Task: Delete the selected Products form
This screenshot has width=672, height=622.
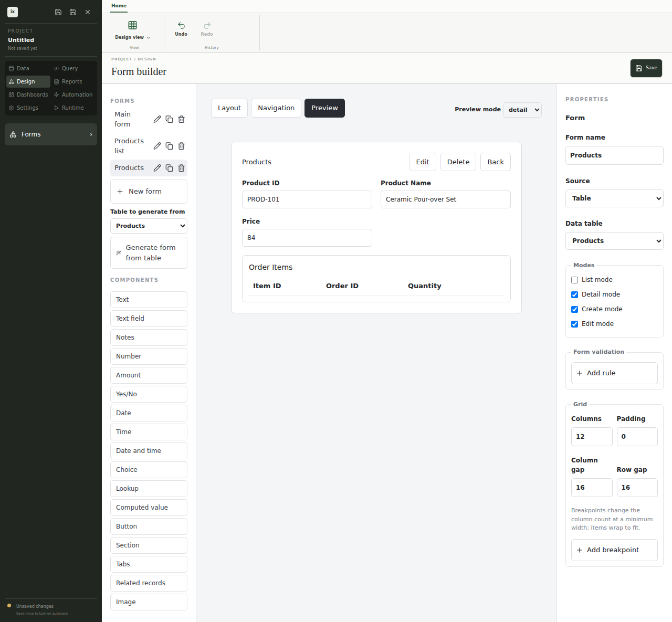Action: [181, 168]
